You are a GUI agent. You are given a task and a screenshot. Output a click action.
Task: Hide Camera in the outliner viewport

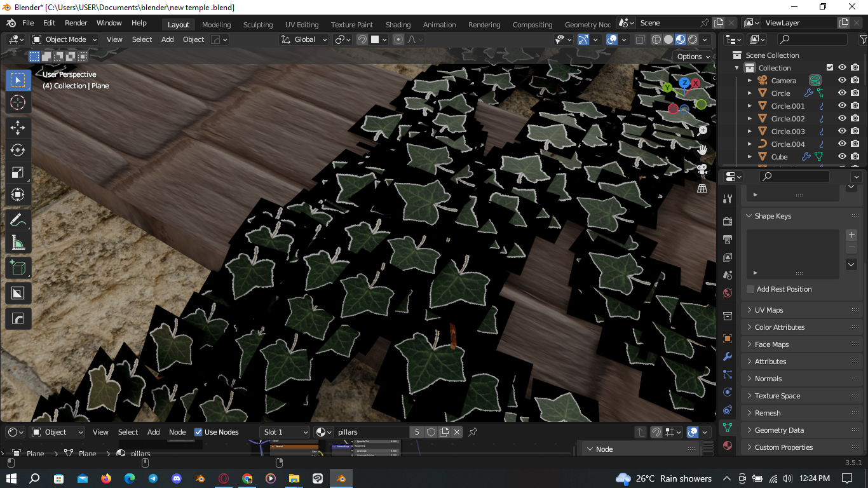click(842, 81)
